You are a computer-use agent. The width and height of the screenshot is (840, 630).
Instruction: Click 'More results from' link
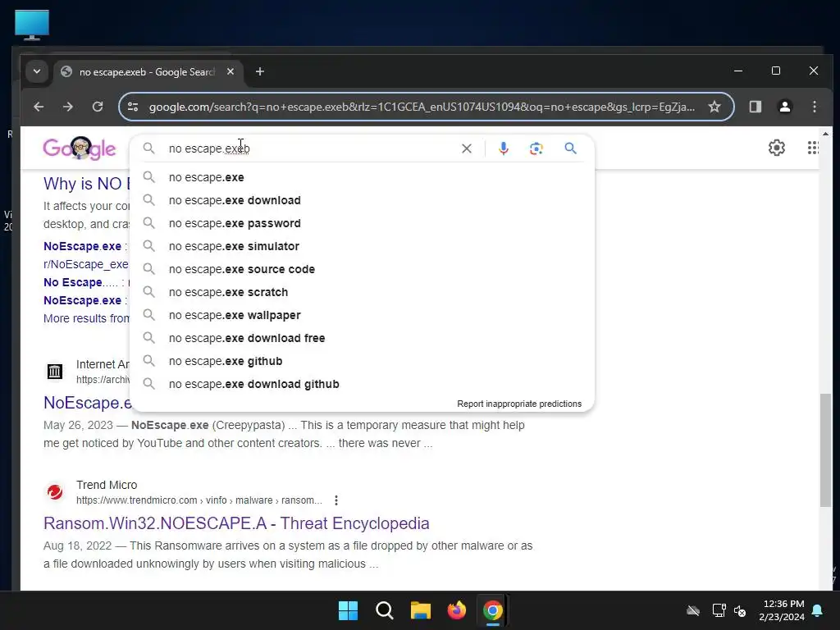[86, 318]
